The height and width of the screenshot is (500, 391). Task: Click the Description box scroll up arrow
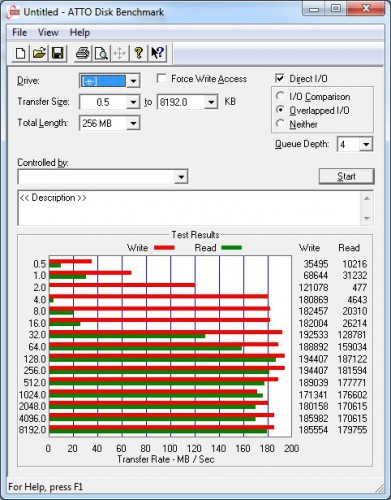point(367,199)
